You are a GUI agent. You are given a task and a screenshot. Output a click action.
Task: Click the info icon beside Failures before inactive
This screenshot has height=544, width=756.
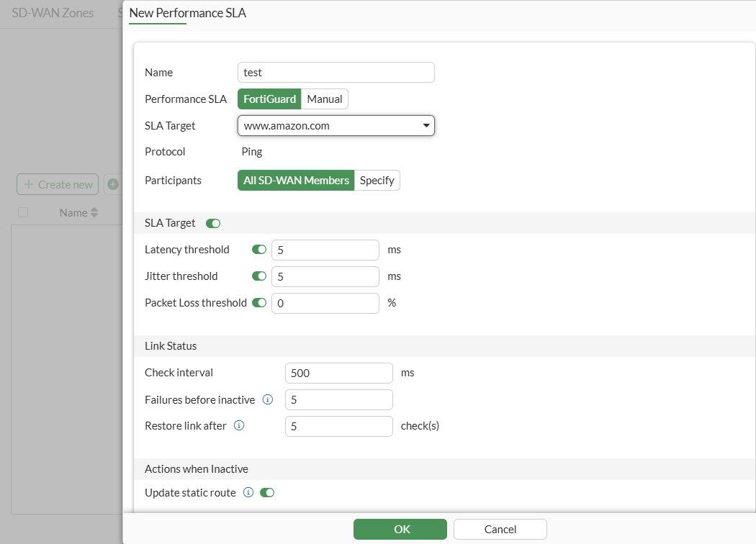tap(266, 400)
